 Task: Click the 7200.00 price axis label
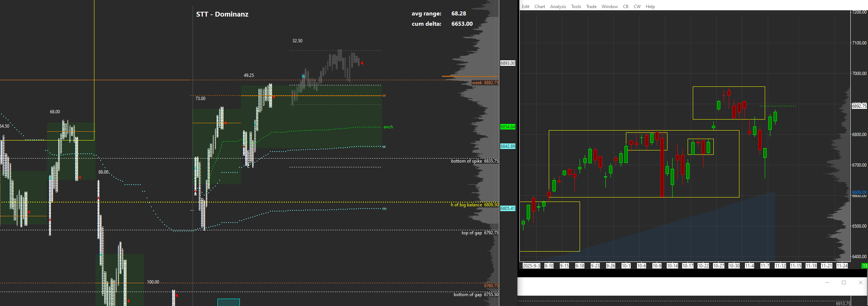pyautogui.click(x=860, y=12)
